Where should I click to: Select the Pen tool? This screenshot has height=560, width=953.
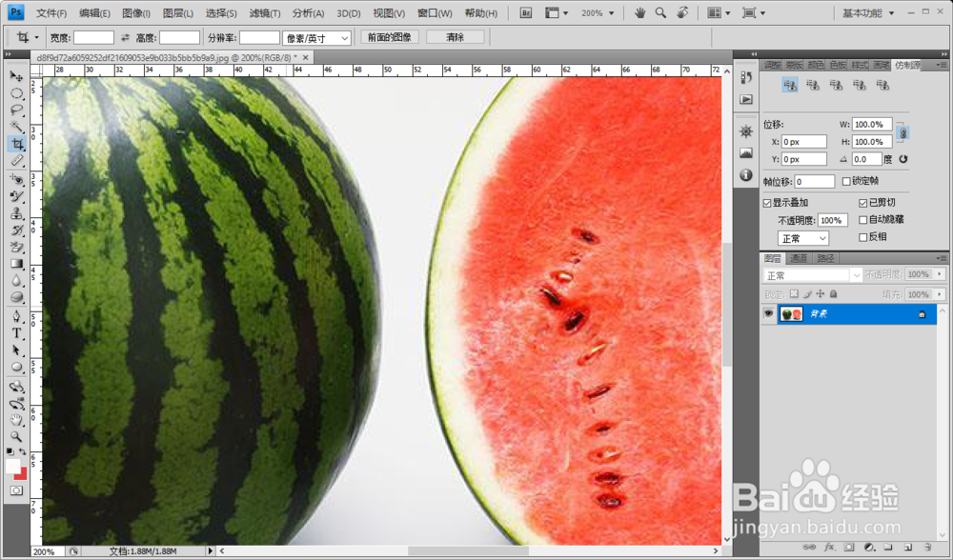point(16,316)
